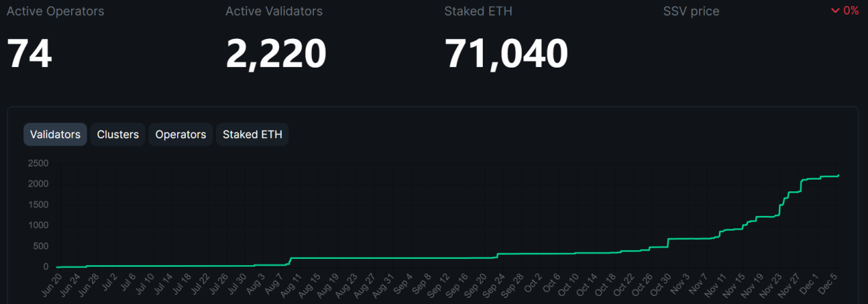Click the Active Validators value 2,220

[276, 53]
